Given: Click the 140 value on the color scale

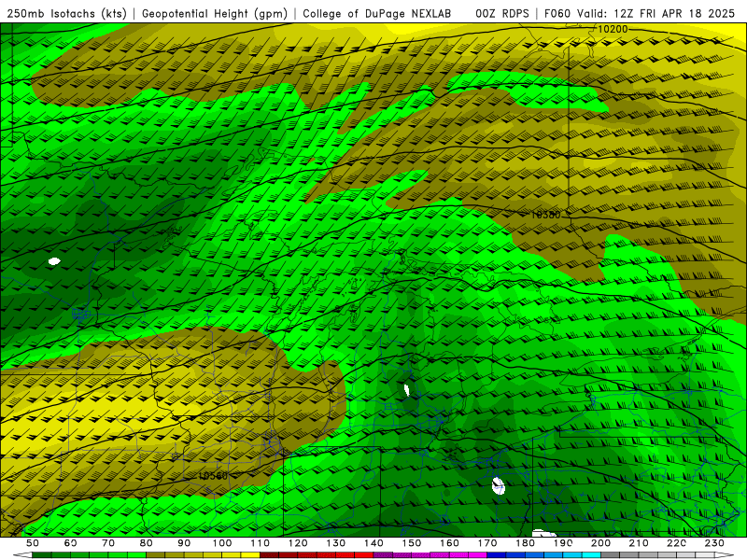Looking at the screenshot, I should coord(373,543).
